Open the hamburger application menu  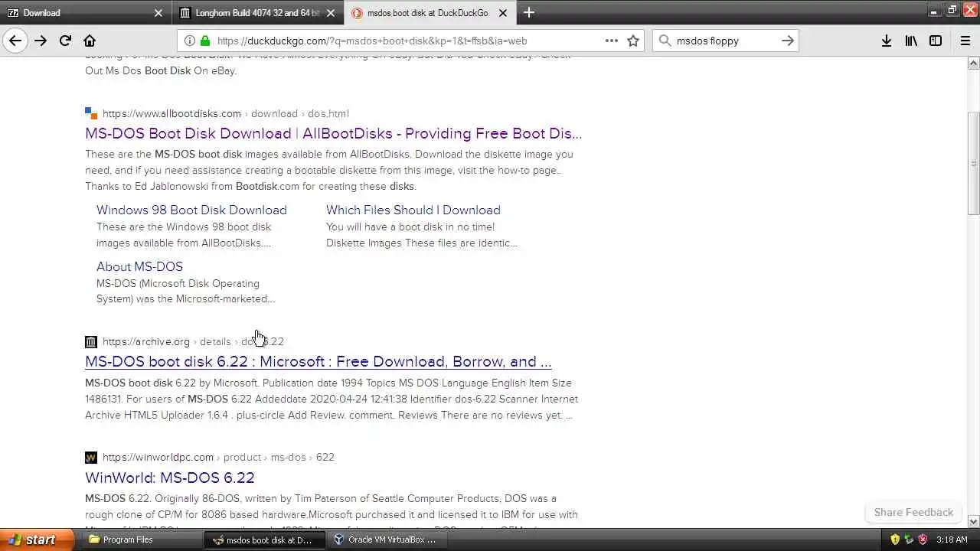(965, 41)
